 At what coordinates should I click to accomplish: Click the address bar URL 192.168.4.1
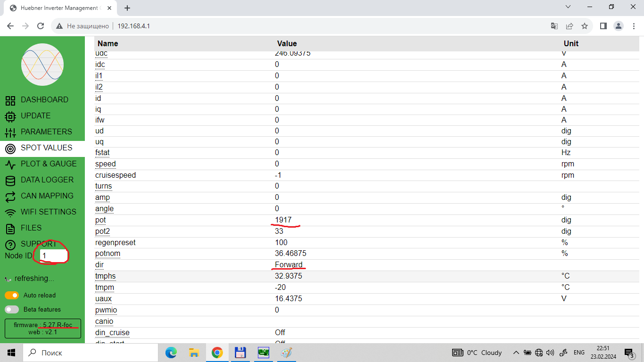(x=133, y=26)
